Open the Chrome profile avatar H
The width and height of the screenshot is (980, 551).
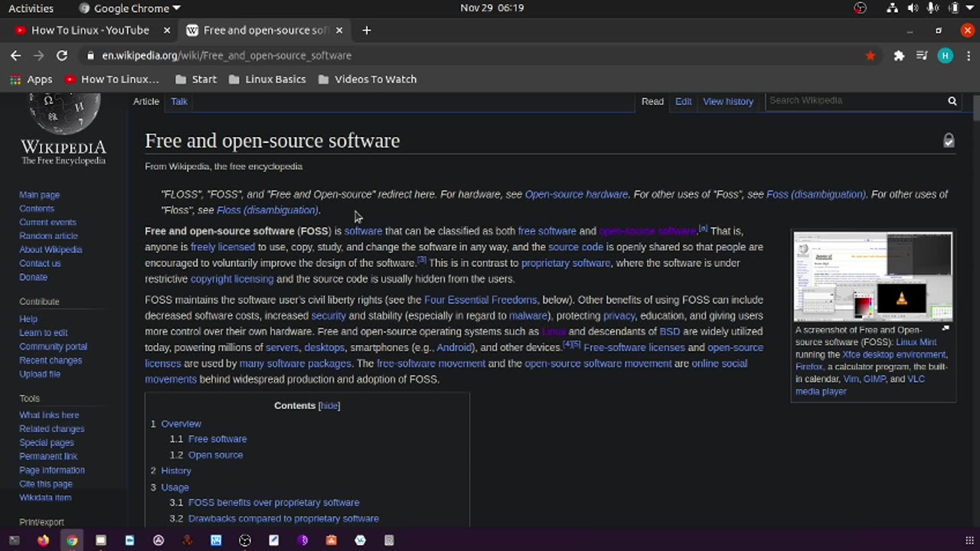pos(946,55)
